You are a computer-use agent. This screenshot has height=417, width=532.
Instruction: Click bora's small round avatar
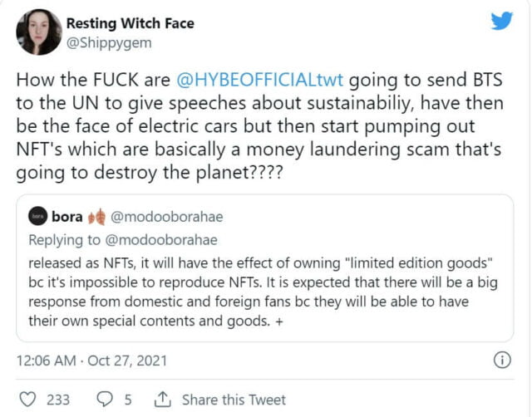coord(37,217)
